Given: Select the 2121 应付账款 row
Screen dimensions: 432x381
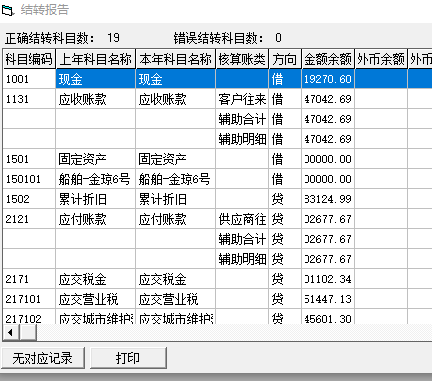Looking at the screenshot, I should [x=217, y=219].
